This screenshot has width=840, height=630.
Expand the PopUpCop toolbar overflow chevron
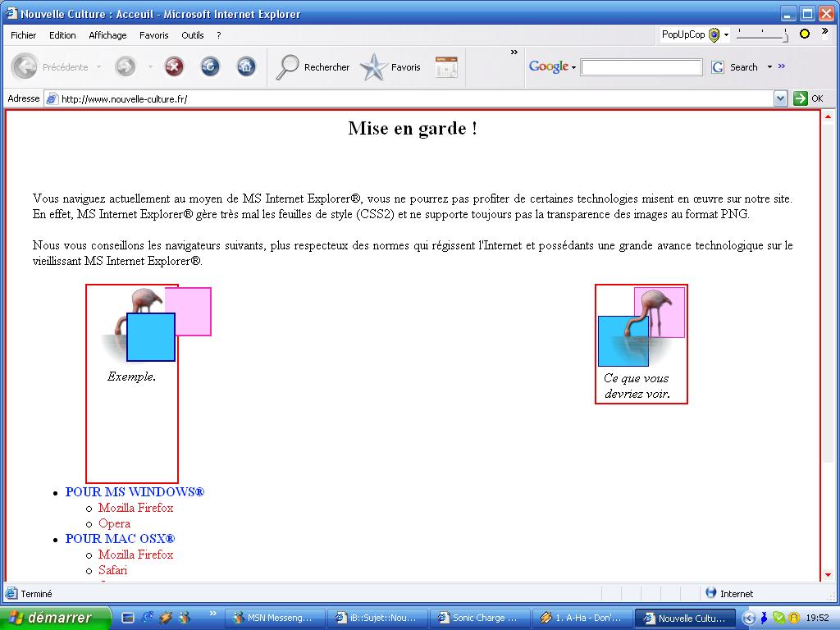[825, 31]
